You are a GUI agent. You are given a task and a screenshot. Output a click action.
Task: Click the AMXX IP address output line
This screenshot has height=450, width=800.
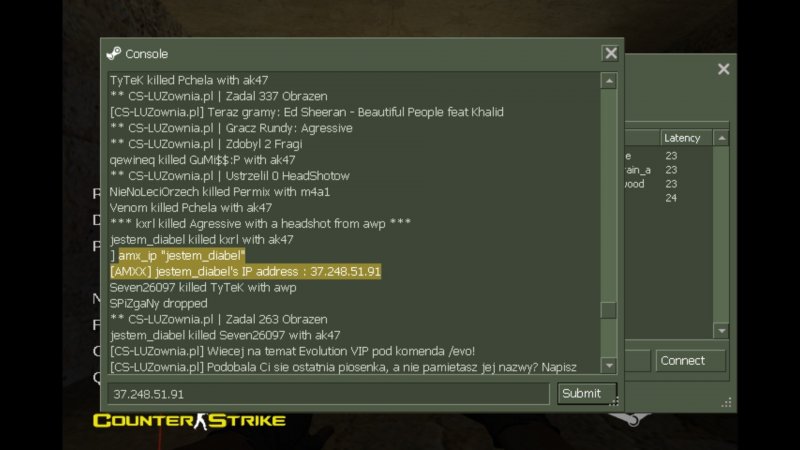click(245, 271)
